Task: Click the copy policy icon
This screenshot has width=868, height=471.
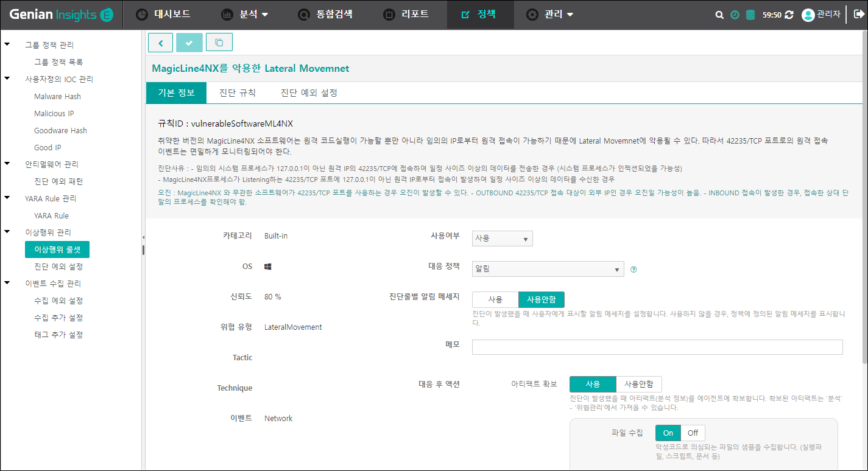Action: coord(219,43)
